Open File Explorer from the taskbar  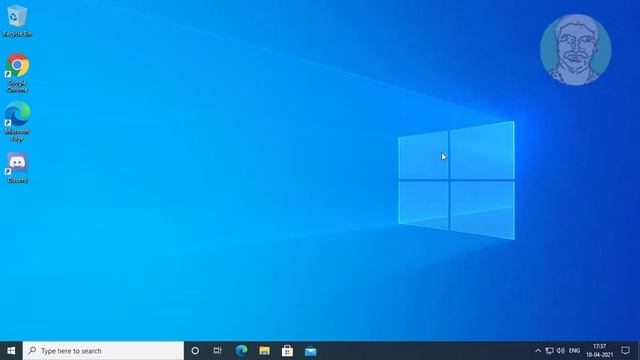[x=264, y=351]
